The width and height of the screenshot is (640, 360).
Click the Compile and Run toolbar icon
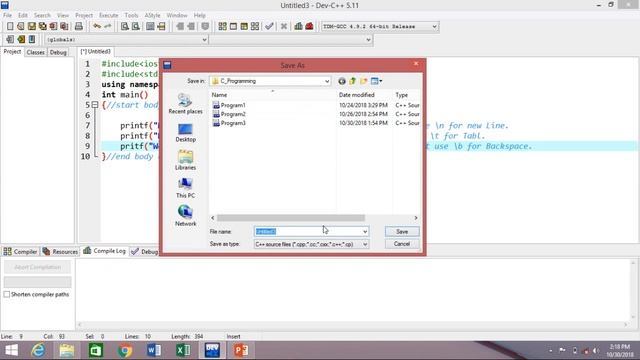[244, 27]
